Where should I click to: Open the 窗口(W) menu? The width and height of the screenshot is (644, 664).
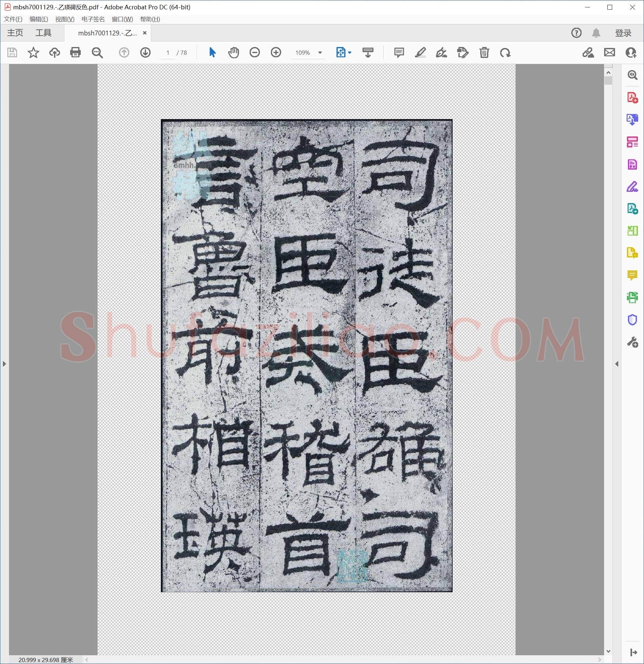(122, 19)
